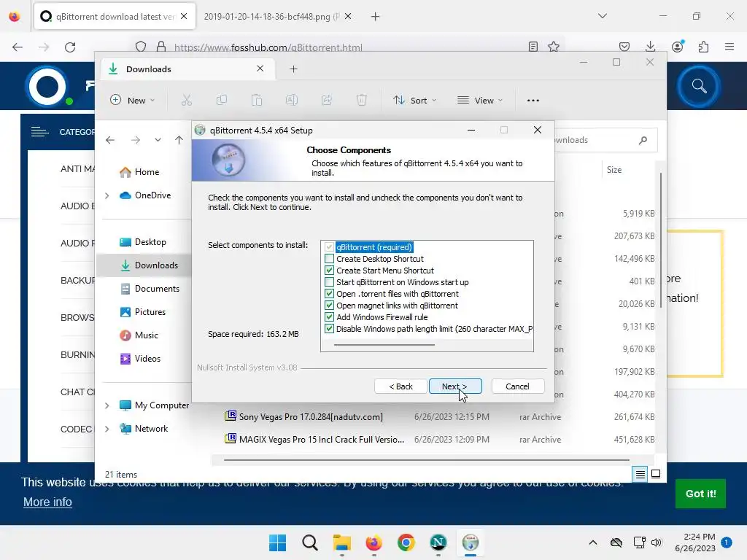Bookmark this page with the star icon
The width and height of the screenshot is (747, 560).
click(x=554, y=47)
